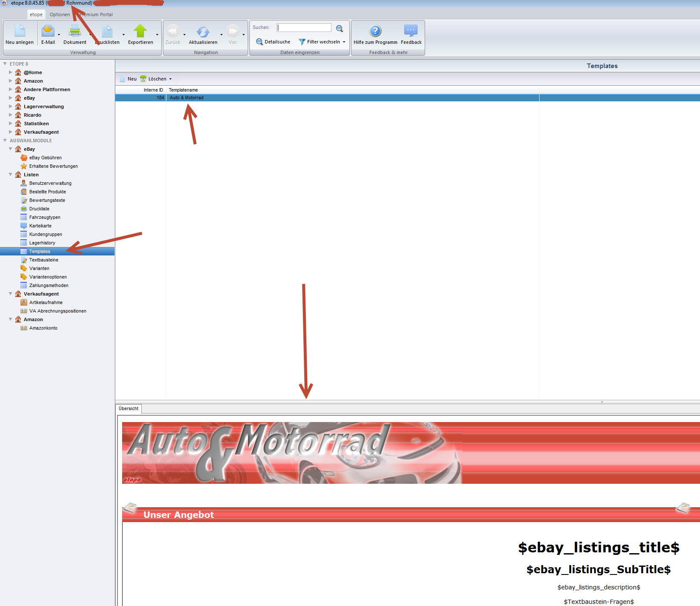This screenshot has width=700, height=606.
Task: Click the Dokument printer icon
Action: pyautogui.click(x=75, y=31)
